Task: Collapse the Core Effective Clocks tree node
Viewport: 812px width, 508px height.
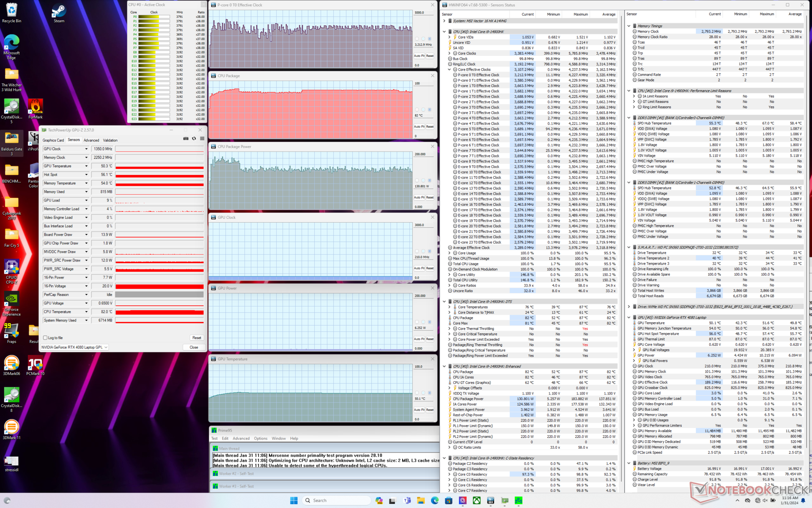Action: point(449,69)
